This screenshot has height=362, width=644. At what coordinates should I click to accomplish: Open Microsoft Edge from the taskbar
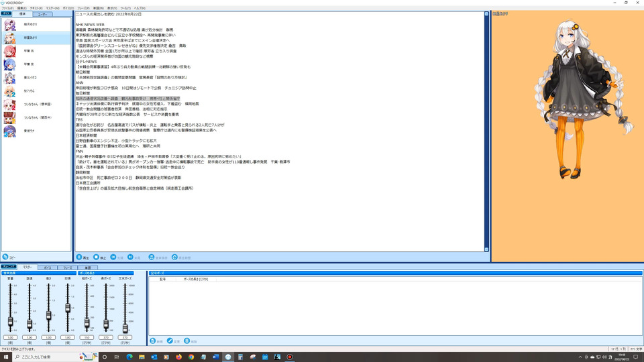pos(129,357)
